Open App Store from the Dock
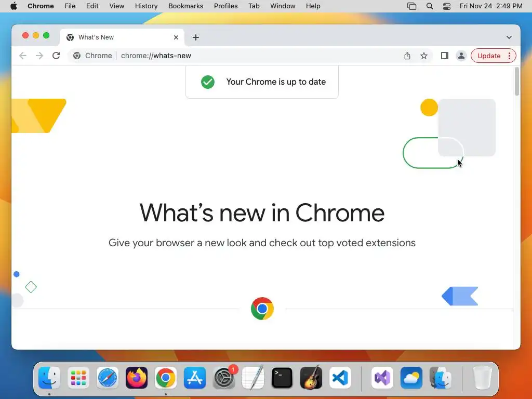This screenshot has height=399, width=532. click(x=195, y=378)
